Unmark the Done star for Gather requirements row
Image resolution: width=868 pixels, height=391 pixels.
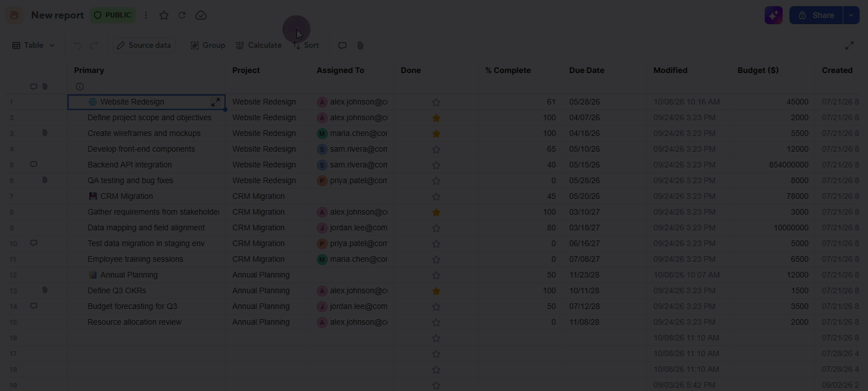[x=436, y=212]
